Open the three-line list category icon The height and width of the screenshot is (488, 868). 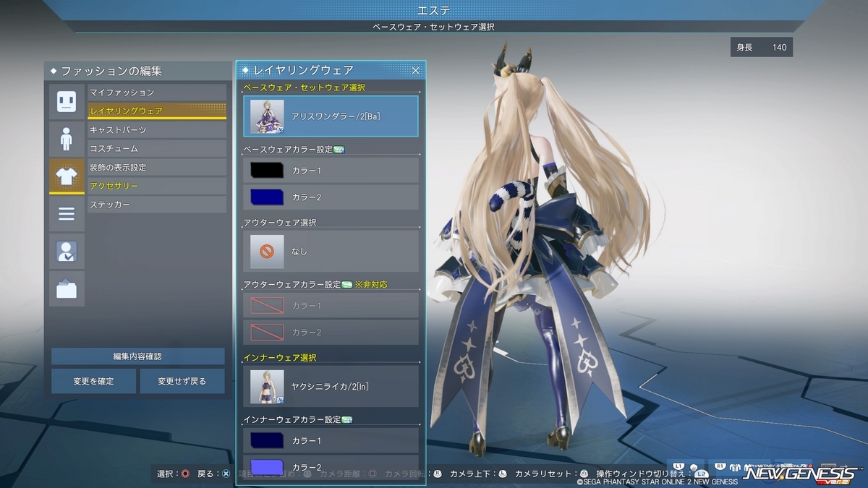point(67,214)
